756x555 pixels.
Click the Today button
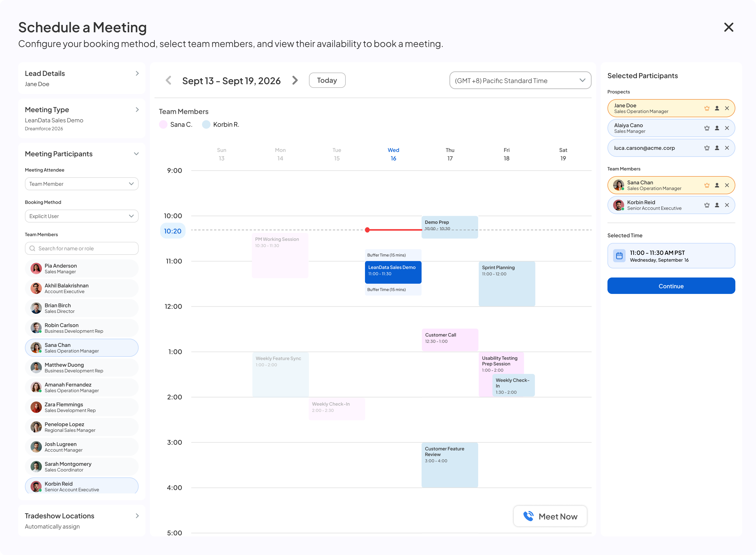[327, 80]
